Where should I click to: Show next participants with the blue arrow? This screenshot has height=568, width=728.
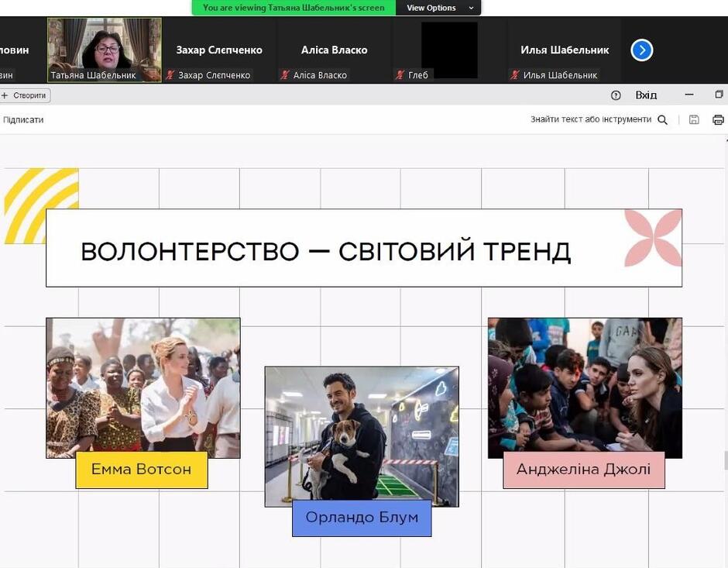641,50
